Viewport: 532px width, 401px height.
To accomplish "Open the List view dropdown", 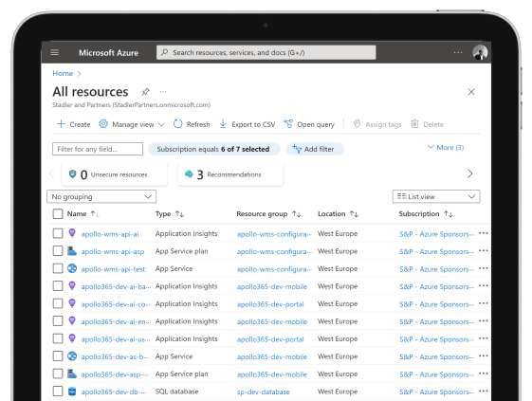I will pyautogui.click(x=436, y=197).
